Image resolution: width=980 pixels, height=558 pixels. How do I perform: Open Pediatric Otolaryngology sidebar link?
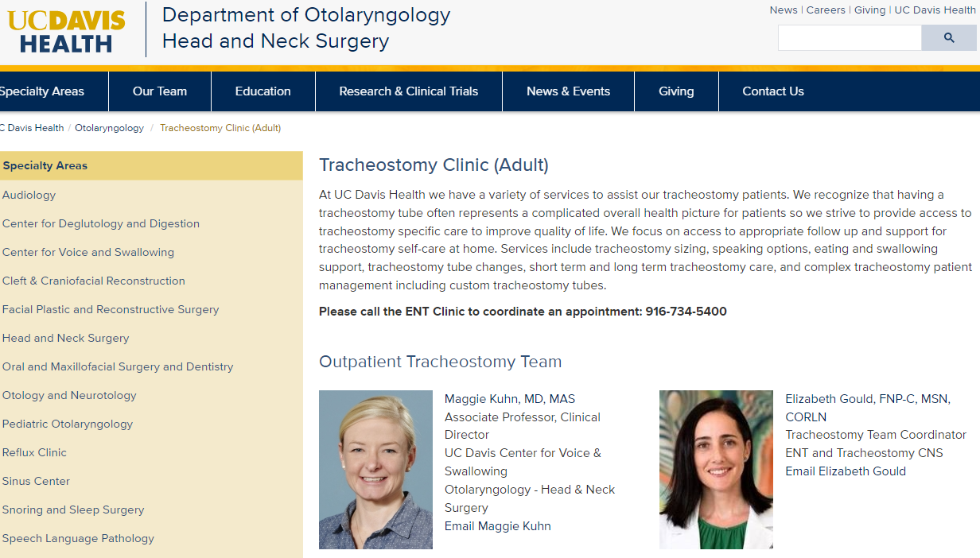pyautogui.click(x=68, y=424)
